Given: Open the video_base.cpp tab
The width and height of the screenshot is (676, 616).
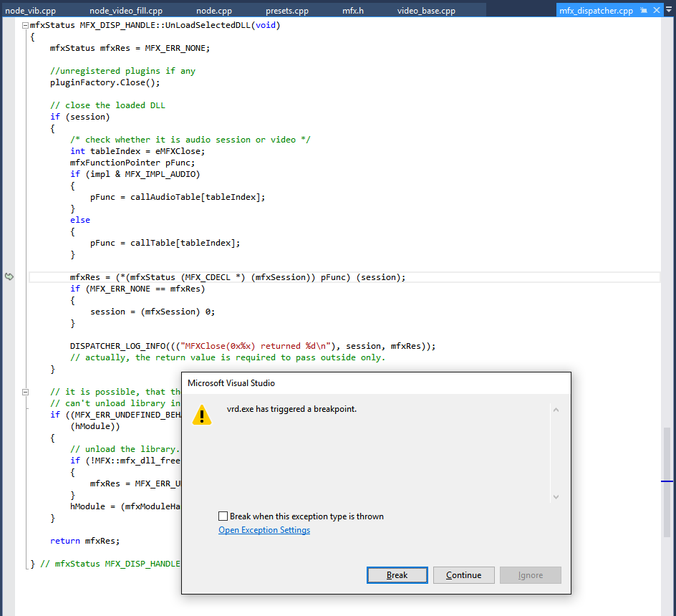Looking at the screenshot, I should click(x=426, y=10).
